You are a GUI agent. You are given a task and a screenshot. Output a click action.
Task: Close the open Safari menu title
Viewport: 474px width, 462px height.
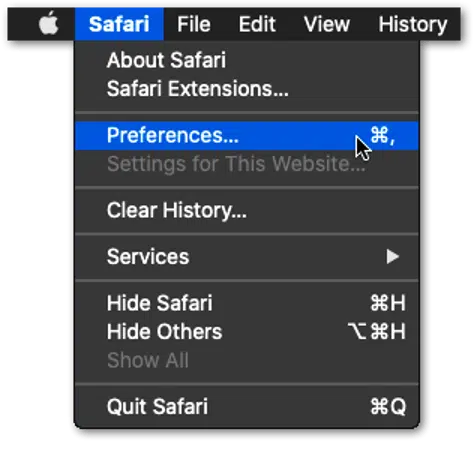coord(119,24)
